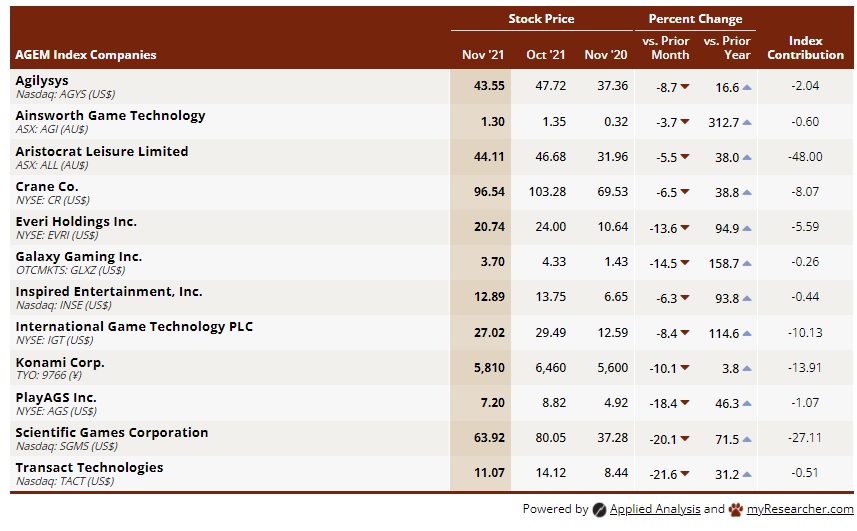Select the Transact Technologies name

[89, 468]
